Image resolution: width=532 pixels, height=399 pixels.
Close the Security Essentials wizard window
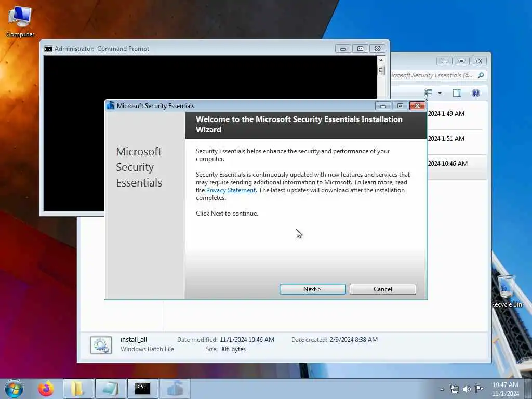[x=417, y=106]
